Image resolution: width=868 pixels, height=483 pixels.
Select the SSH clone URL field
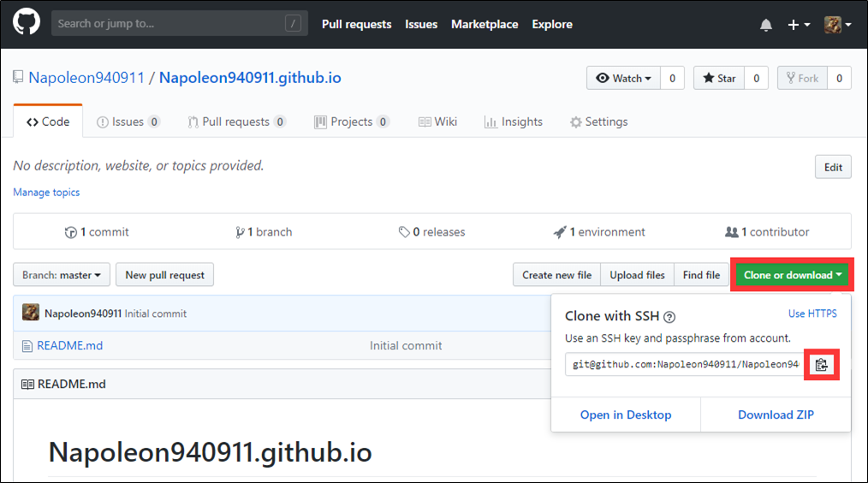pyautogui.click(x=685, y=364)
